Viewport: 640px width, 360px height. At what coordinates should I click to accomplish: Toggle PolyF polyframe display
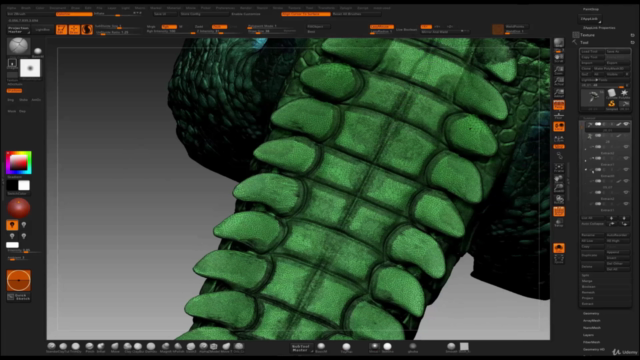click(559, 211)
